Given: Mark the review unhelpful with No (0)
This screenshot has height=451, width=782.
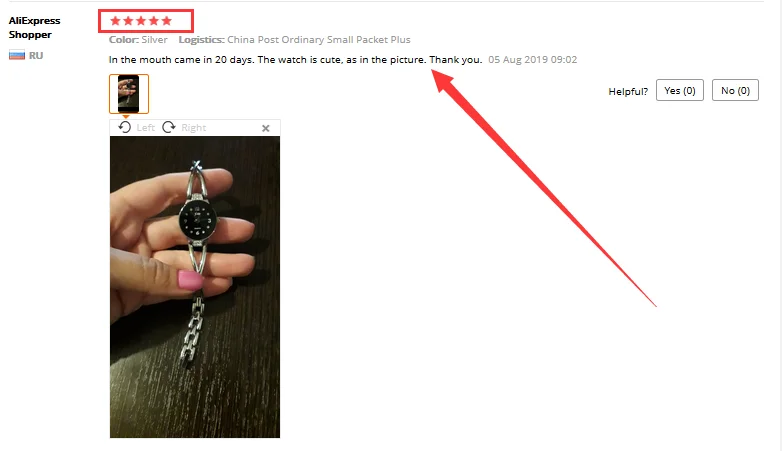Looking at the screenshot, I should tap(735, 90).
